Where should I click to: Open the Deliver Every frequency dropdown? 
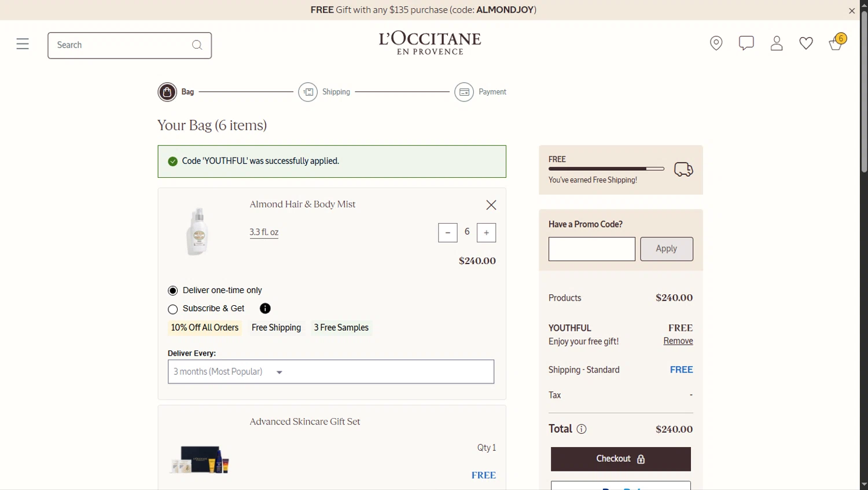click(x=331, y=372)
